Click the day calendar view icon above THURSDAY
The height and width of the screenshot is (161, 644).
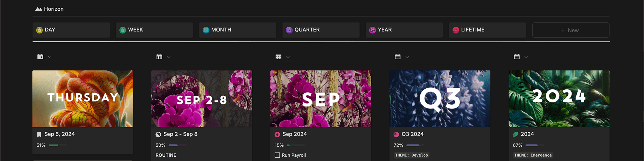point(40,57)
